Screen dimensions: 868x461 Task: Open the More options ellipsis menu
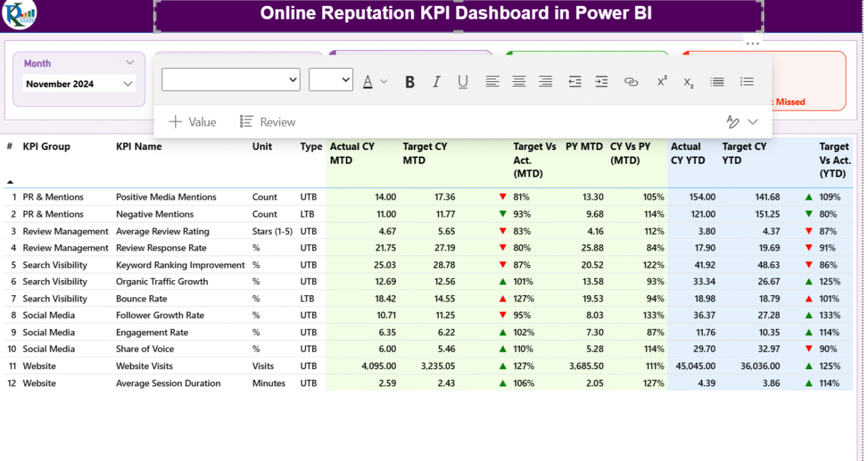click(x=752, y=44)
